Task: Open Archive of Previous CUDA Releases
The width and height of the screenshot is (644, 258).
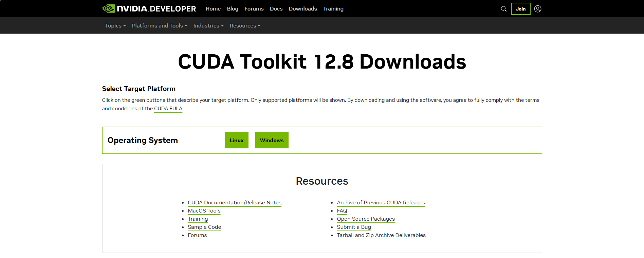Action: point(381,203)
